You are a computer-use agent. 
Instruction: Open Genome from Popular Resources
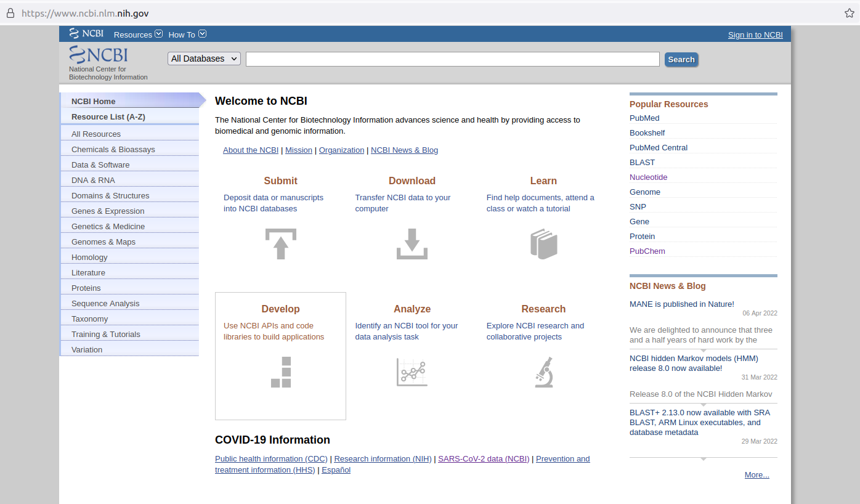pos(644,192)
